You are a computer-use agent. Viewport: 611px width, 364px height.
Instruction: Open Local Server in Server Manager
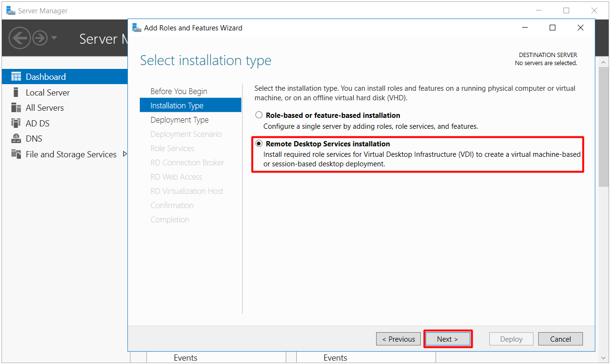coord(48,92)
